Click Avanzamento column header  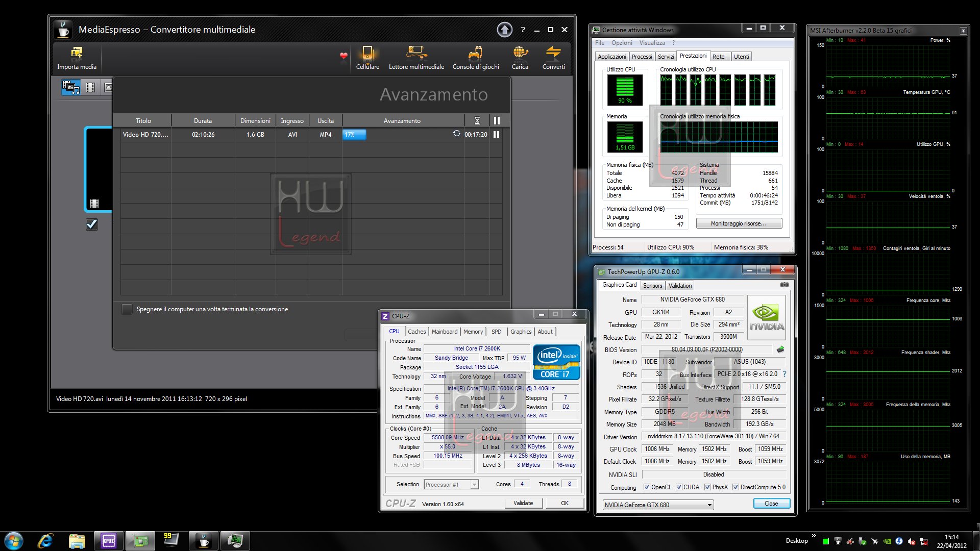point(402,121)
